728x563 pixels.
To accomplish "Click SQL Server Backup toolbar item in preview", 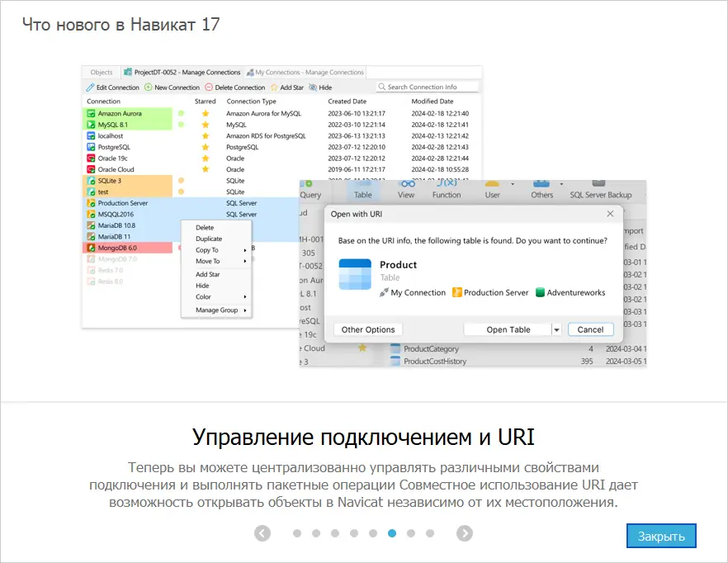I will click(600, 191).
